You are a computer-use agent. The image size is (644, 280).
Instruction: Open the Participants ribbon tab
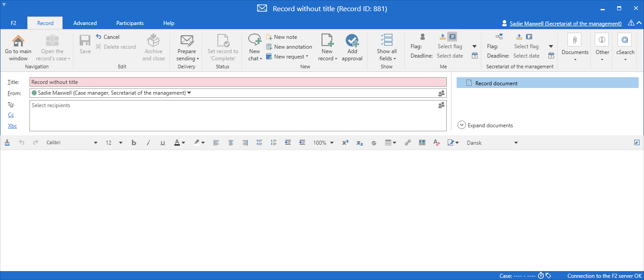click(130, 23)
